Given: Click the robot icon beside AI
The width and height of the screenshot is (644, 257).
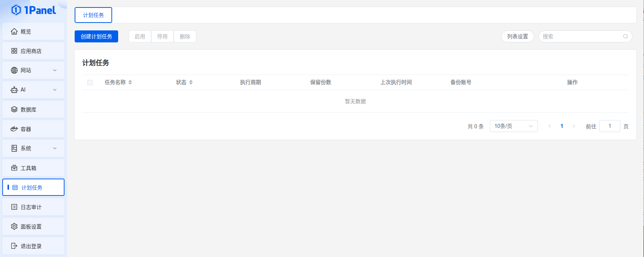Looking at the screenshot, I should tap(14, 90).
